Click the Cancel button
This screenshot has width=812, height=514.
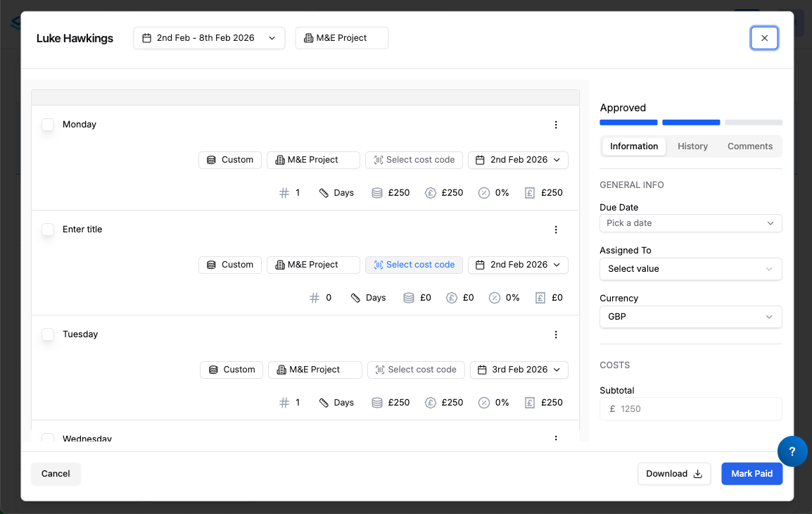point(56,474)
